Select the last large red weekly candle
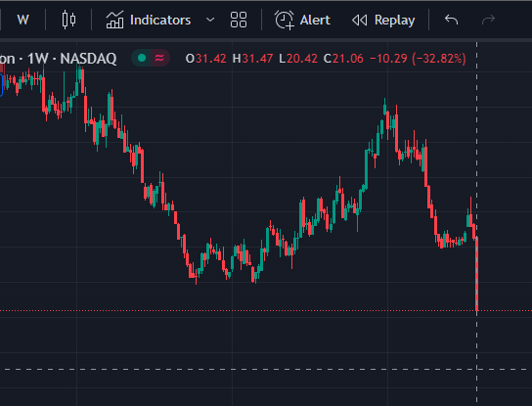This screenshot has height=406, width=532. pos(477,274)
